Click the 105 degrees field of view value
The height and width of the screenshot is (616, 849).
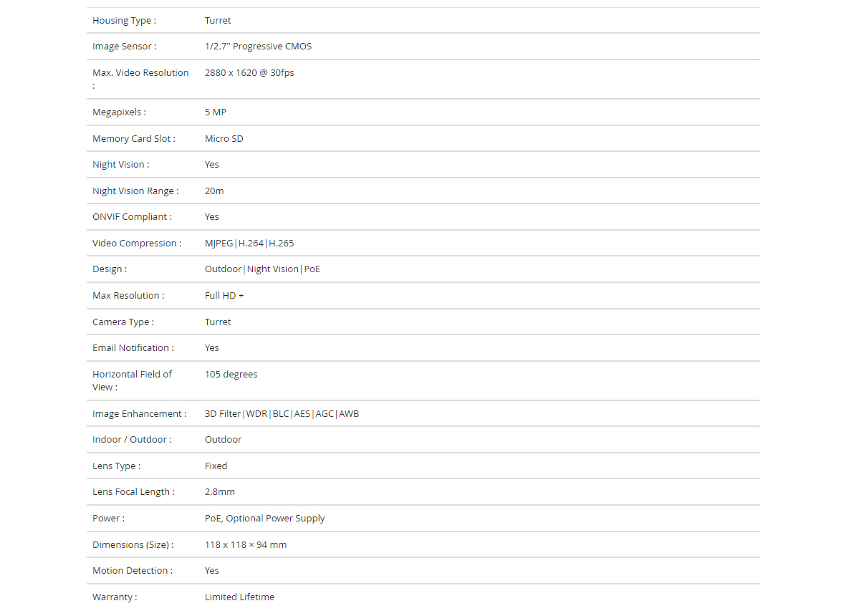point(231,375)
